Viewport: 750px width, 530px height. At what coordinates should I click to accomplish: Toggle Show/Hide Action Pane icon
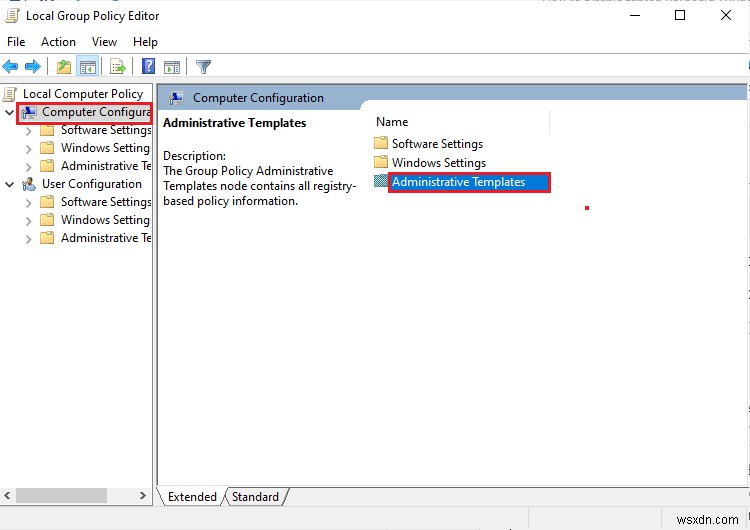coord(172,66)
